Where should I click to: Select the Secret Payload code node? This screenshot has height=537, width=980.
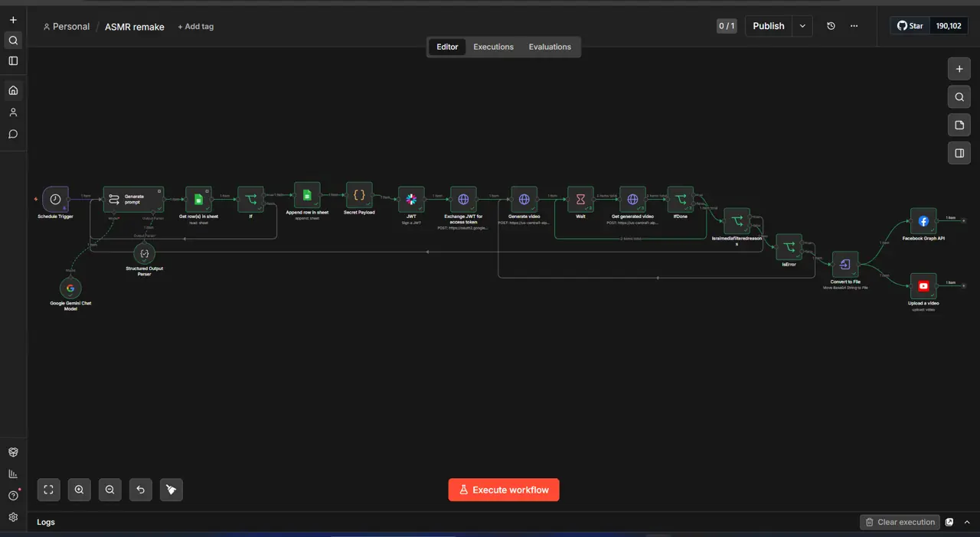coord(359,195)
